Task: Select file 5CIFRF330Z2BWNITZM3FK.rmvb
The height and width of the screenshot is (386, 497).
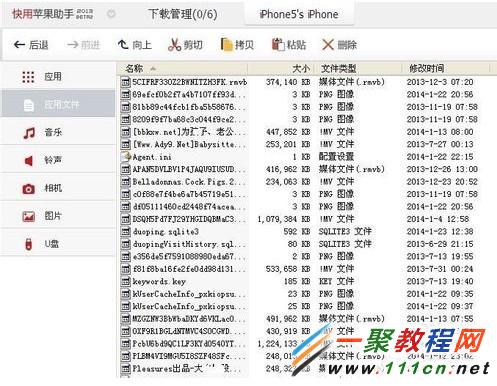Action: click(189, 82)
